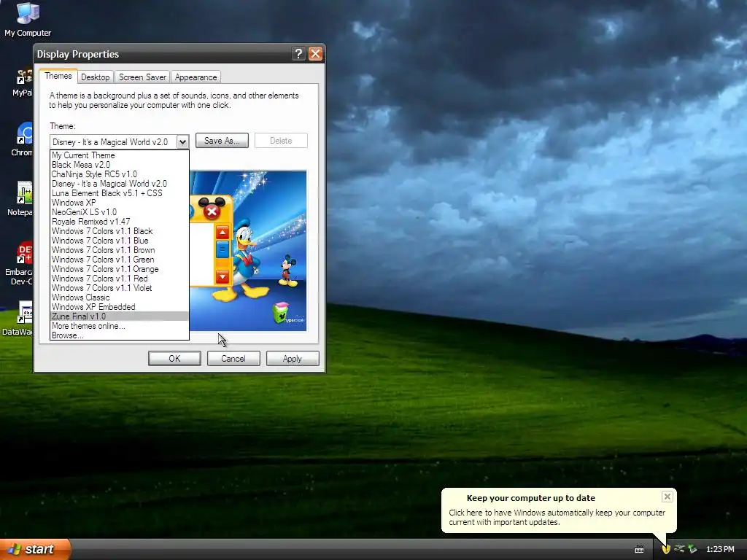Click the Apply button

click(x=293, y=359)
